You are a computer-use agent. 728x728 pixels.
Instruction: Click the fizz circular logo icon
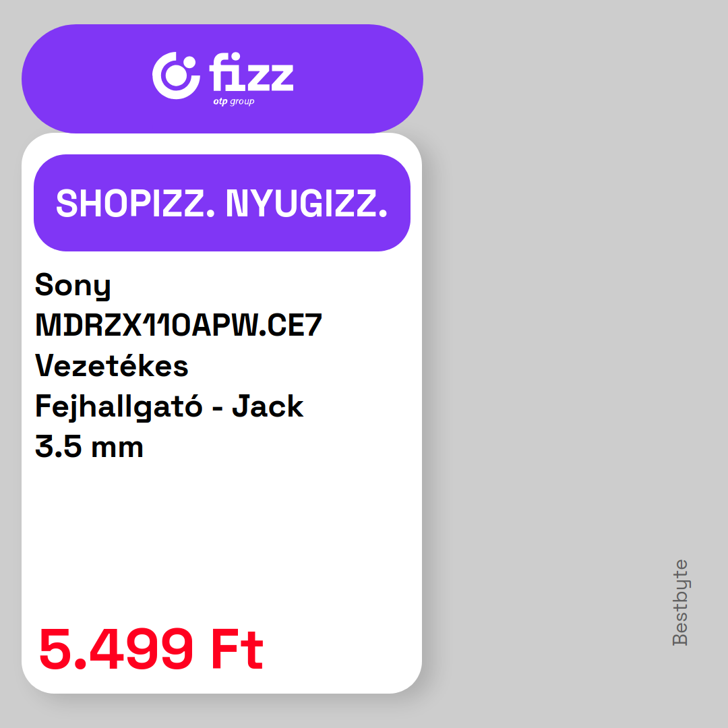click(x=176, y=75)
